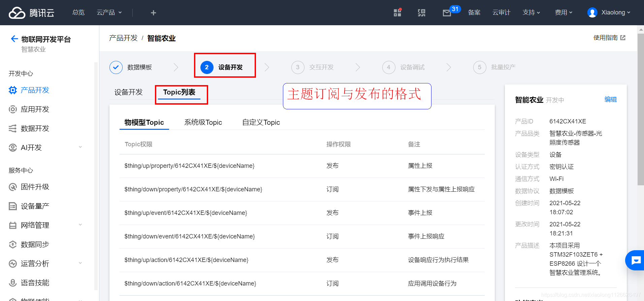Click the 产品开发 breadcrumb link
The height and width of the screenshot is (301, 644).
pyautogui.click(x=123, y=38)
